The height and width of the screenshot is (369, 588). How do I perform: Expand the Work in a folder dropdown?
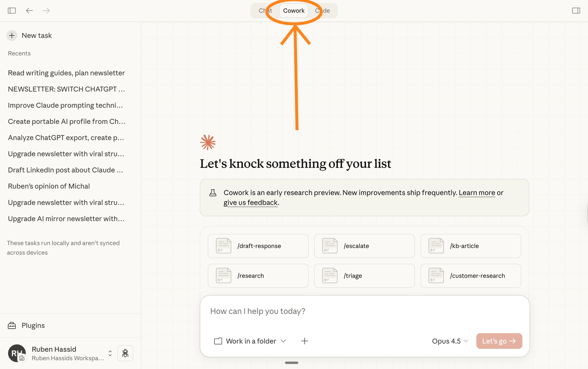[x=250, y=341]
